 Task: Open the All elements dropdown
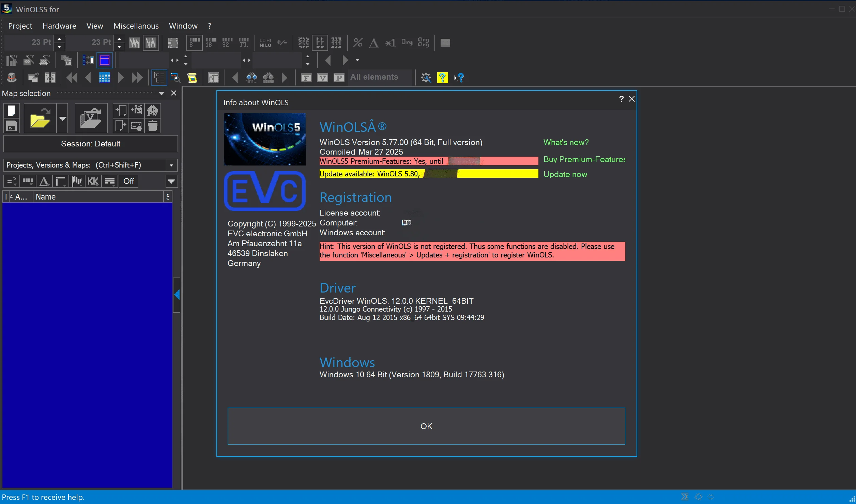(380, 78)
